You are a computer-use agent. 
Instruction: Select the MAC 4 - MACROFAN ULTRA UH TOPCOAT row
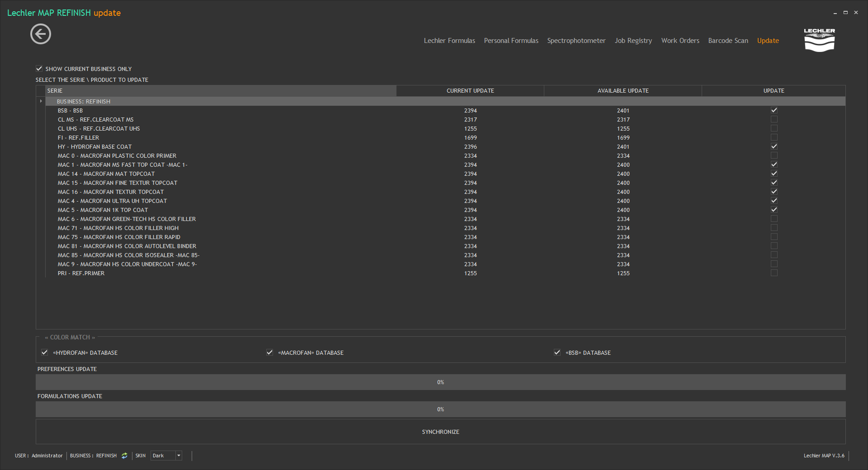(x=445, y=201)
